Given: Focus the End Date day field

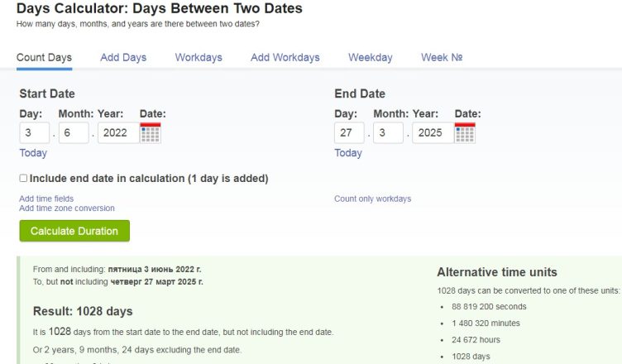Looking at the screenshot, I should click(349, 132).
